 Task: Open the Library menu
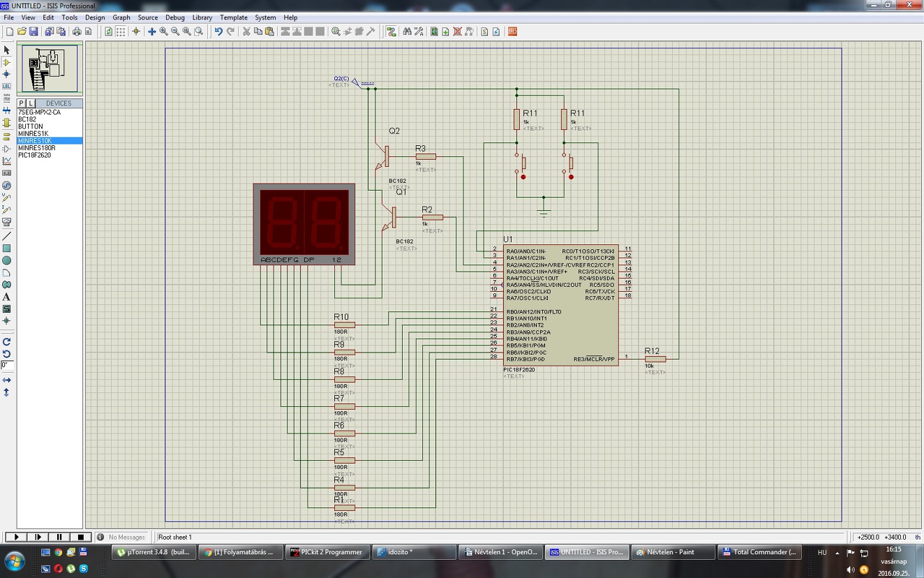click(x=202, y=17)
